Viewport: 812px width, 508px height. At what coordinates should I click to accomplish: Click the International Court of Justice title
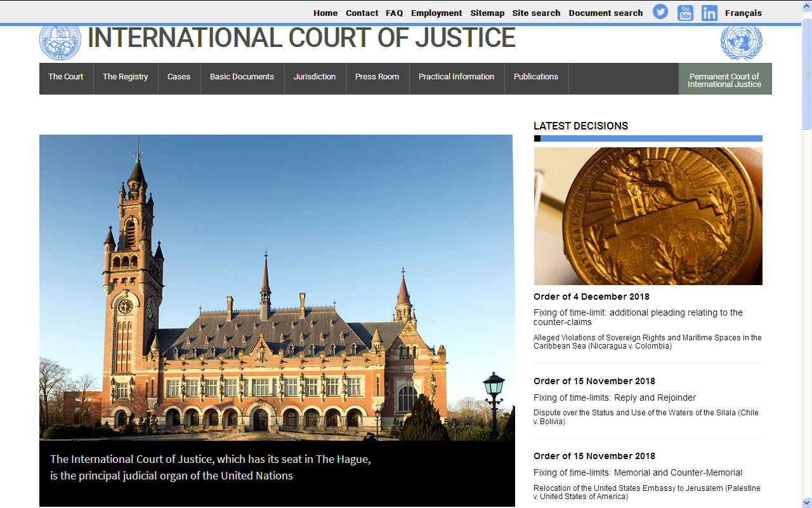point(301,38)
